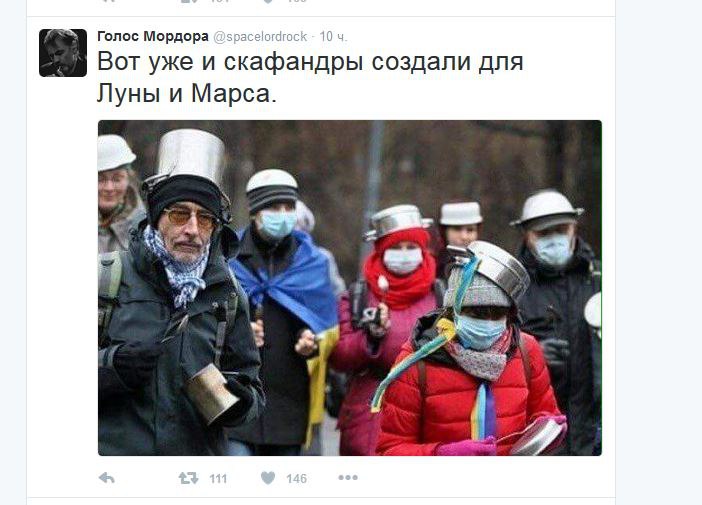Click the cut-off retweet icon of the tweet above
This screenshot has width=702, height=505.
click(188, 1)
